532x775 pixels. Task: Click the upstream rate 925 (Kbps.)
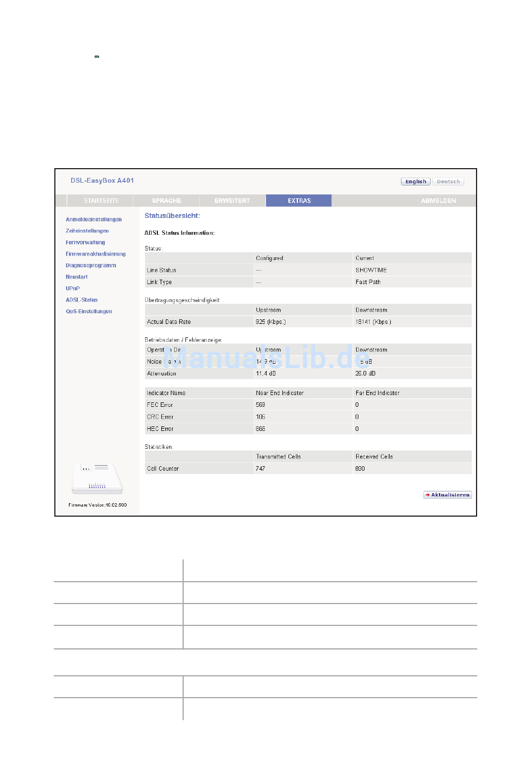coord(271,322)
